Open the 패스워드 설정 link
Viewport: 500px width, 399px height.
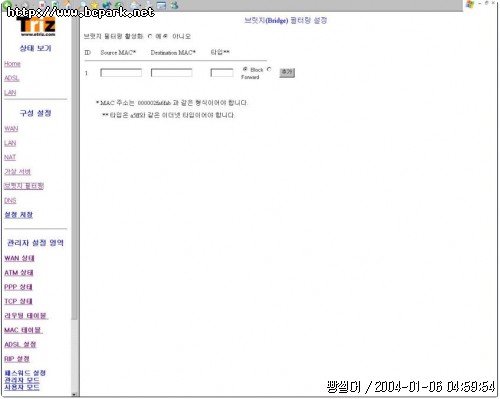tap(25, 373)
